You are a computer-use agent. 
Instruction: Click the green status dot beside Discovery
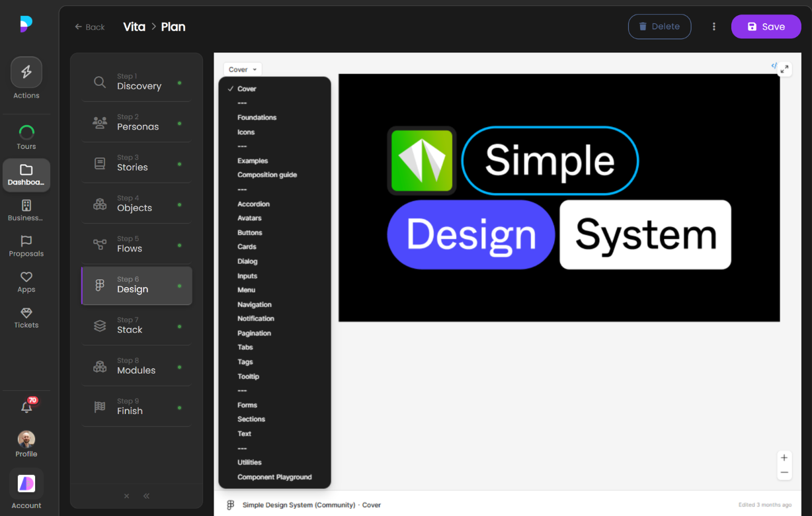click(178, 81)
